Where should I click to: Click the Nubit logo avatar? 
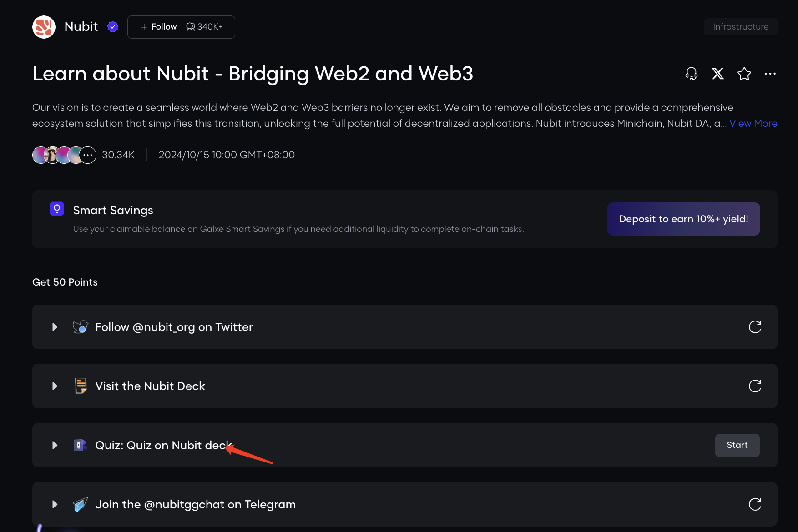[x=44, y=27]
